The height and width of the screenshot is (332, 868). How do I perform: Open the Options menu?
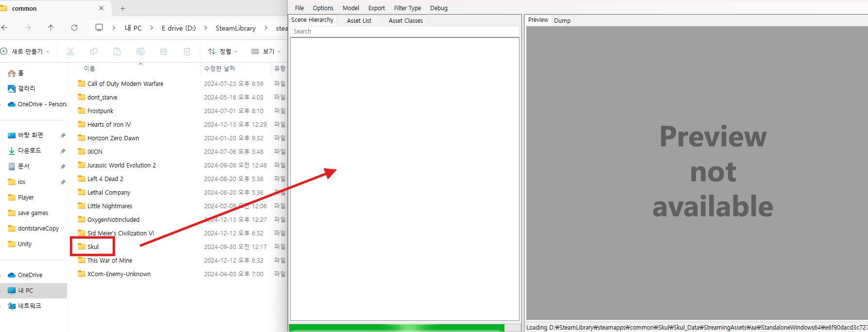323,8
